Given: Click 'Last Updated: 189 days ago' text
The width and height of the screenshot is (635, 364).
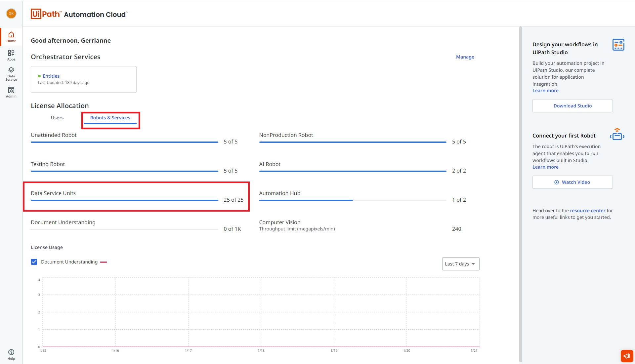Looking at the screenshot, I should (63, 83).
